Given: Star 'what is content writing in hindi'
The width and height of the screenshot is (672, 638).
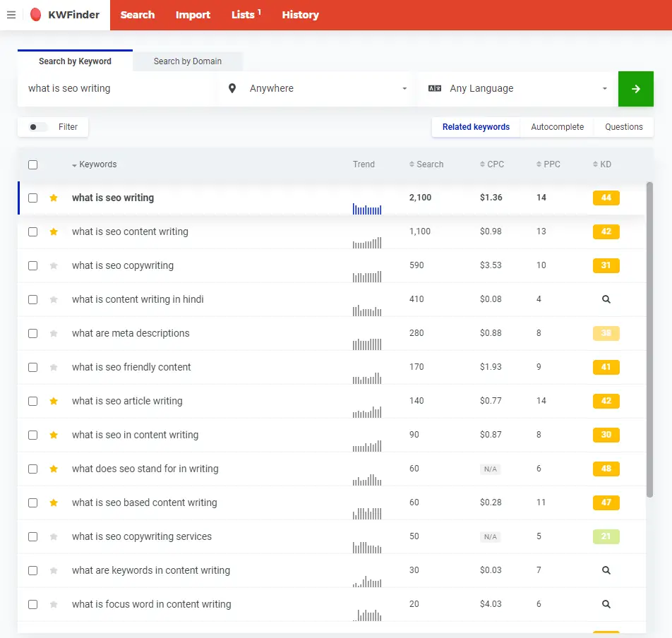Looking at the screenshot, I should point(54,299).
